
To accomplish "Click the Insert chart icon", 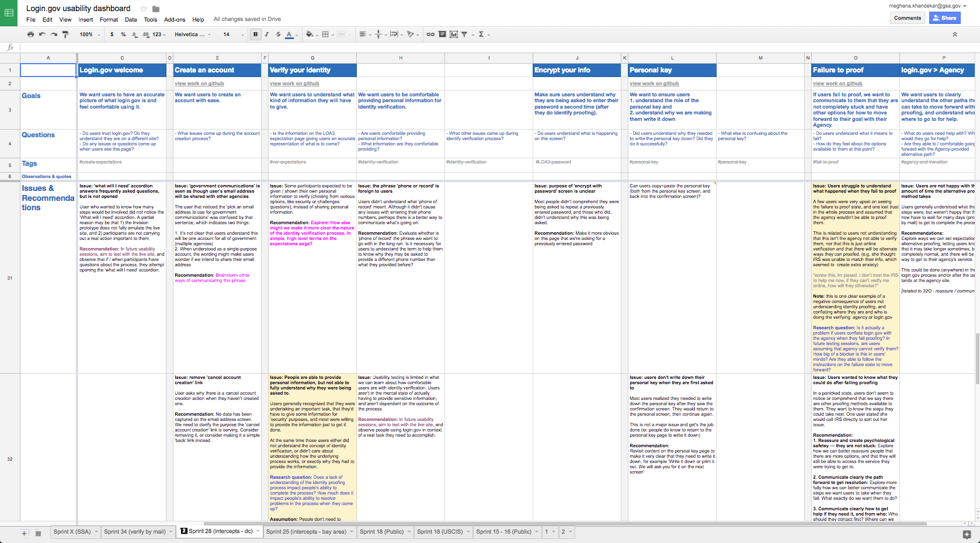I will tap(453, 34).
